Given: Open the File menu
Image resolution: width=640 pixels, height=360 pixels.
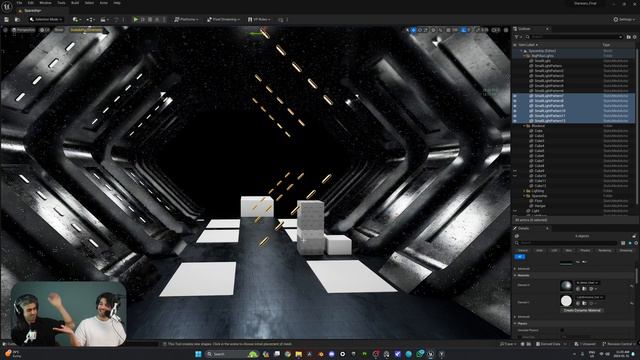Looking at the screenshot, I should pos(20,3).
